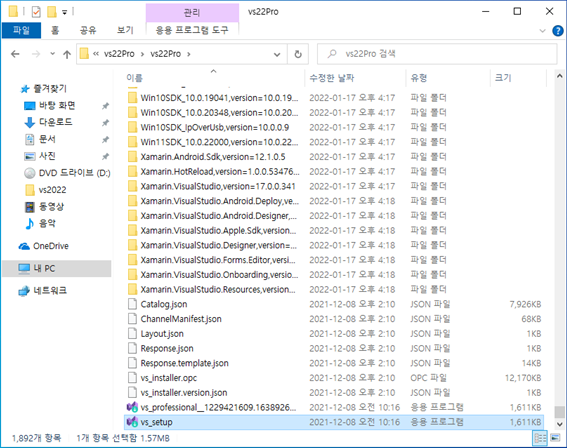Select Xamarin.VisualStudio.Resources folder row
This screenshot has height=448, width=567.
click(333, 289)
